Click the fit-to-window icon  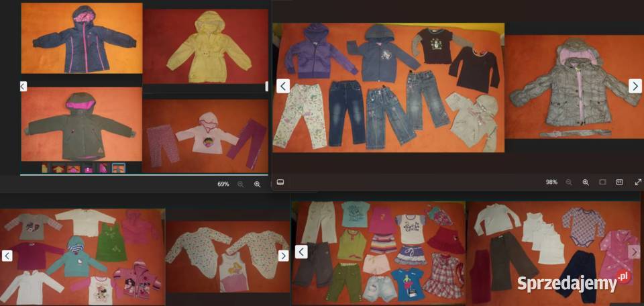(602, 182)
